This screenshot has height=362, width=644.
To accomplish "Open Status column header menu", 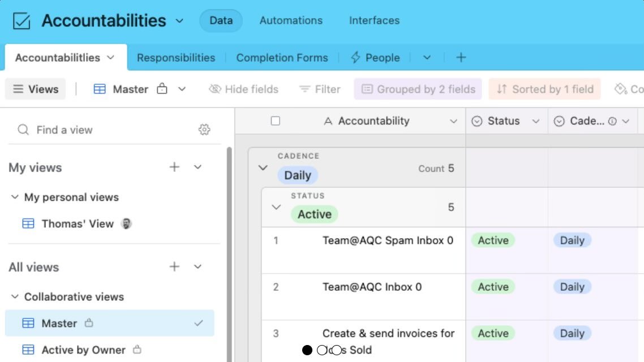I will click(535, 122).
